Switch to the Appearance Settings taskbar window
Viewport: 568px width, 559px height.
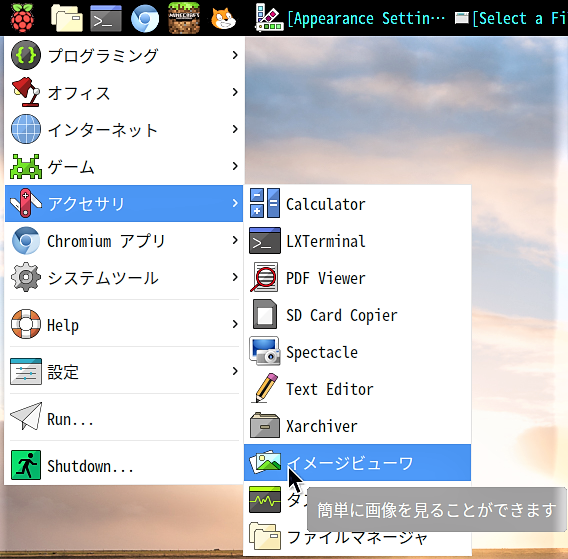coord(351,18)
